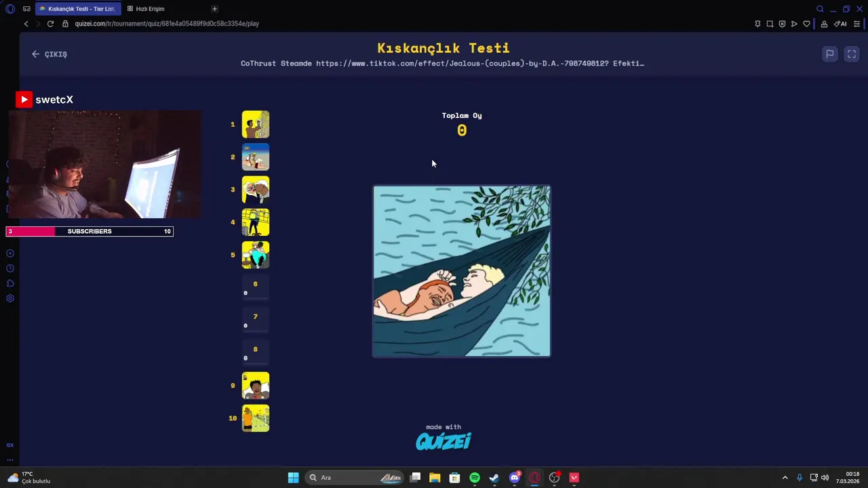Open the volume control in tray
This screenshot has width=868, height=488.
click(x=825, y=478)
